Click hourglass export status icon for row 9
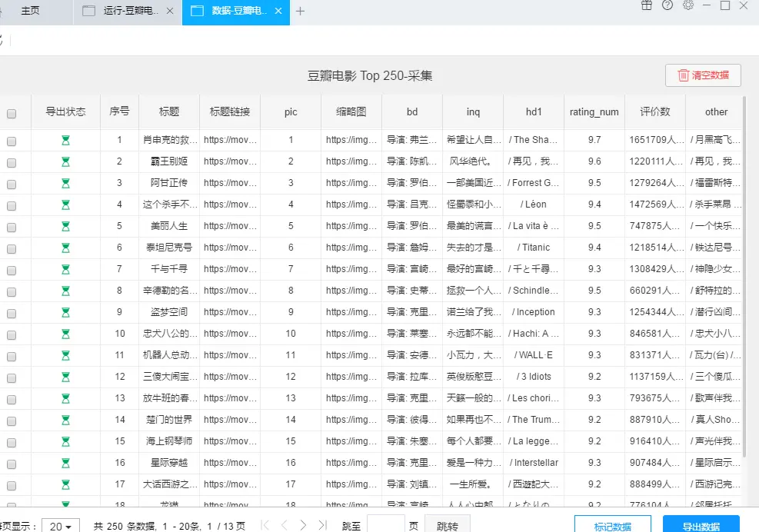 tap(65, 313)
